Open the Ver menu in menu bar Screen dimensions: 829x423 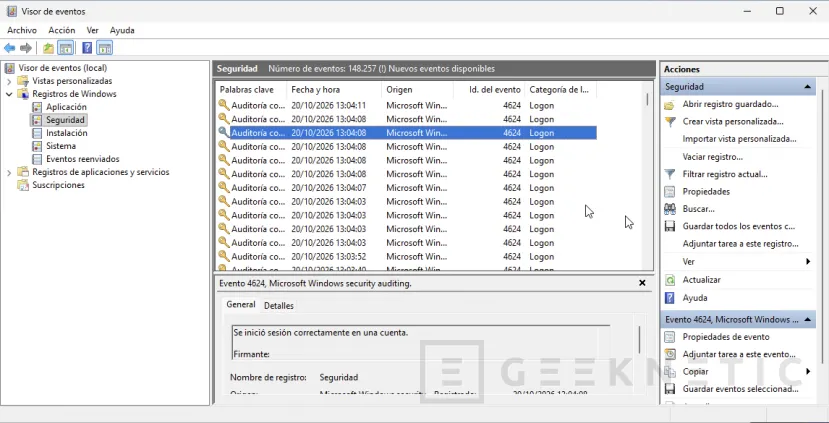click(x=93, y=31)
